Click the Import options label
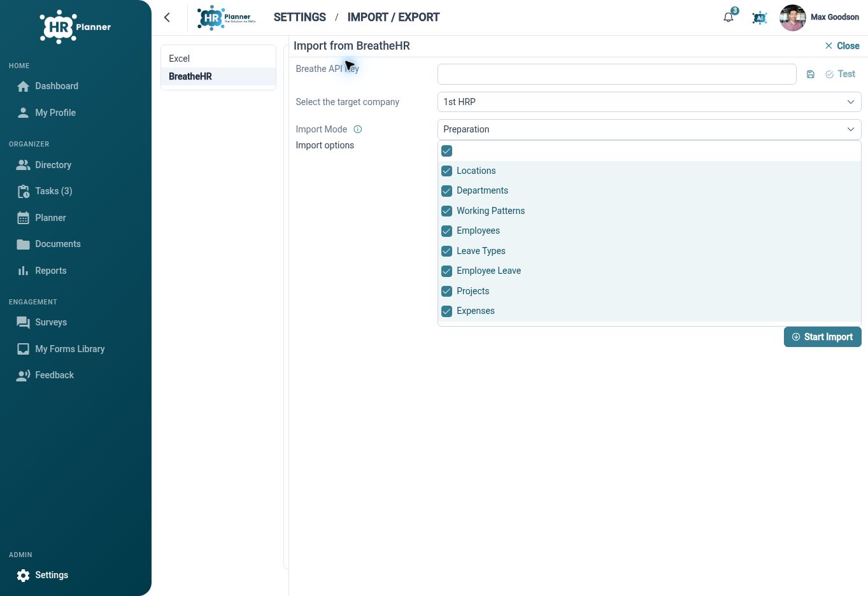868x596 pixels. point(325,145)
